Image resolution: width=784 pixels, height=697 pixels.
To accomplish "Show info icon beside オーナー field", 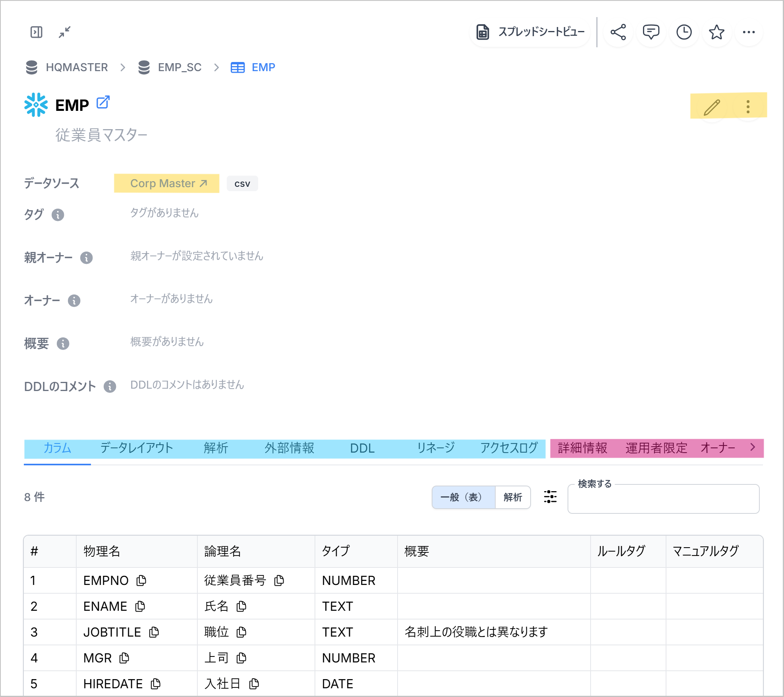I will point(74,301).
